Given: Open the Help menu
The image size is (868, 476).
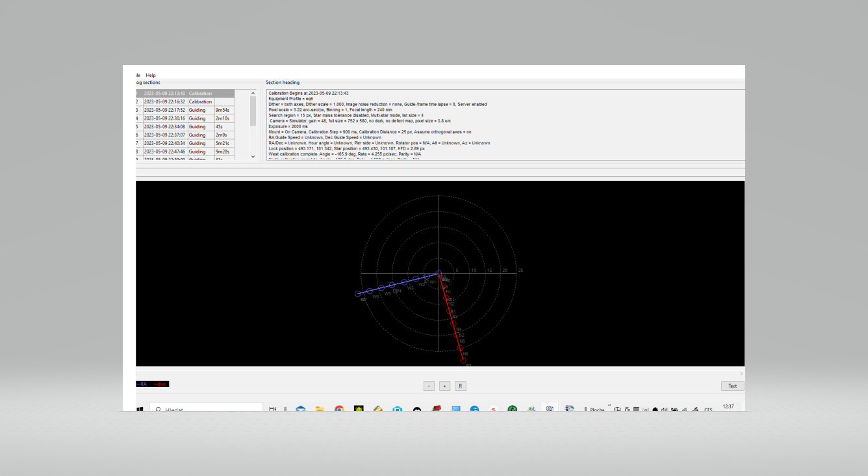Looking at the screenshot, I should (x=151, y=75).
